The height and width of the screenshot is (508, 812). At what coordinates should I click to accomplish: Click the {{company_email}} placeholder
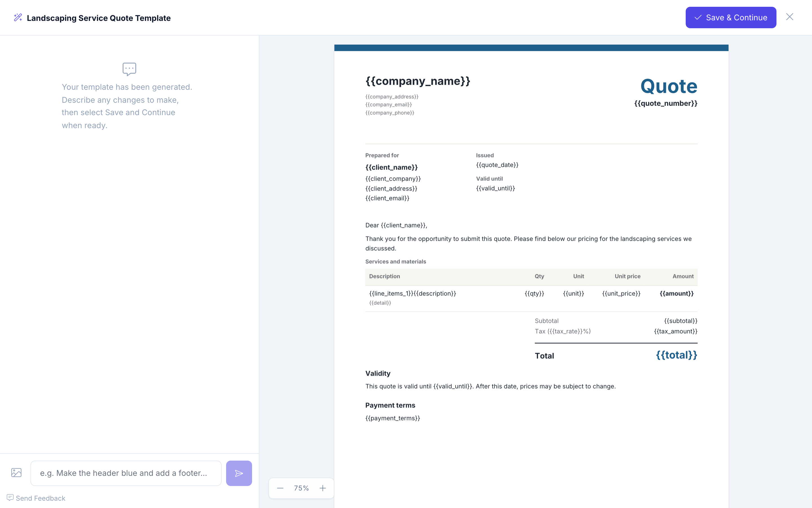click(x=389, y=105)
